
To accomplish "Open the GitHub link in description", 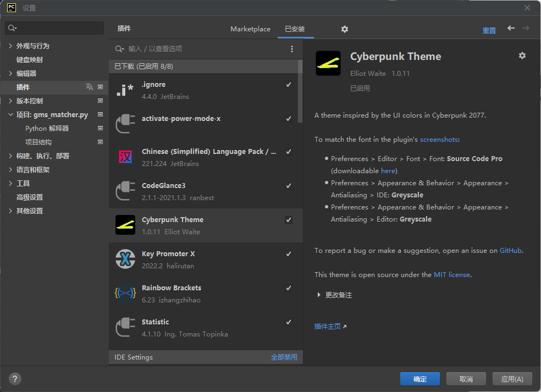I will click(511, 251).
